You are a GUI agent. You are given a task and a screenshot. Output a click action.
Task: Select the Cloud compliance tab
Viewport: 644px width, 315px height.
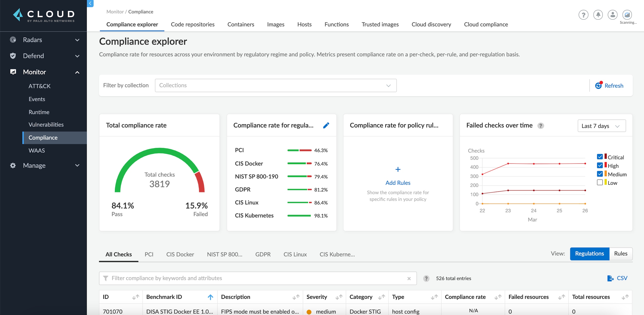click(486, 24)
